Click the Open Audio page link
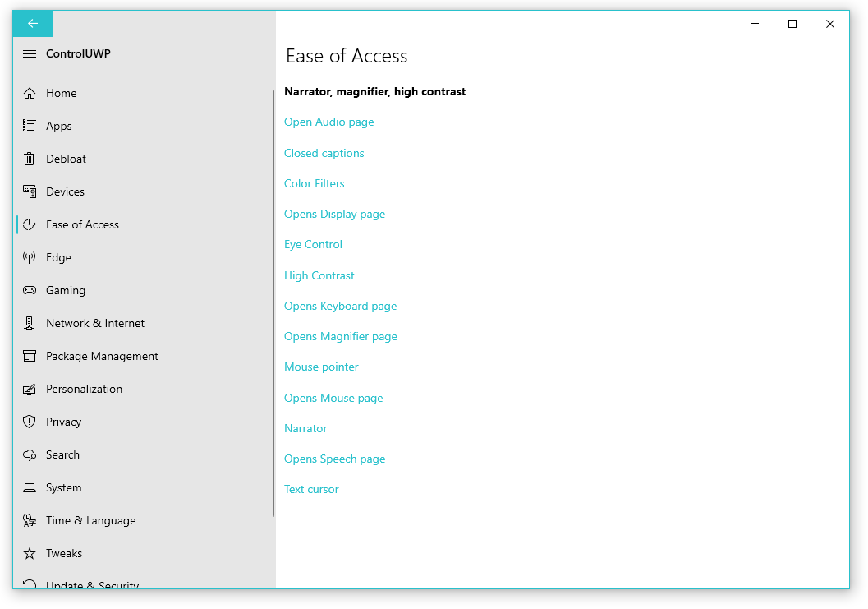 [x=328, y=122]
